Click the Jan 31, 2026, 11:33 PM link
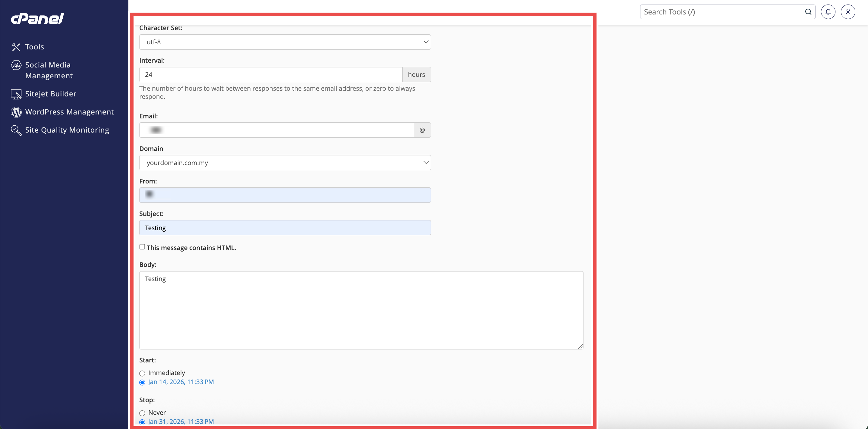 tap(181, 421)
